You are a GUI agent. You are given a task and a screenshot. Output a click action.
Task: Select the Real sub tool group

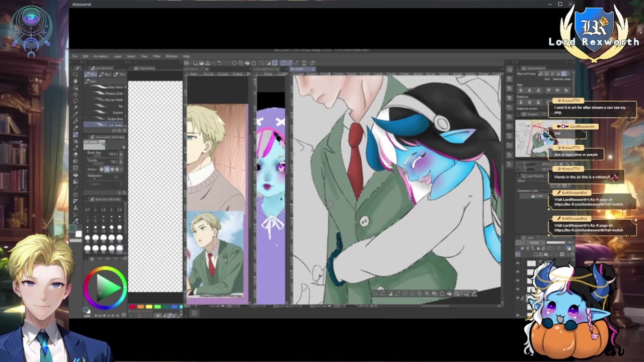click(105, 74)
